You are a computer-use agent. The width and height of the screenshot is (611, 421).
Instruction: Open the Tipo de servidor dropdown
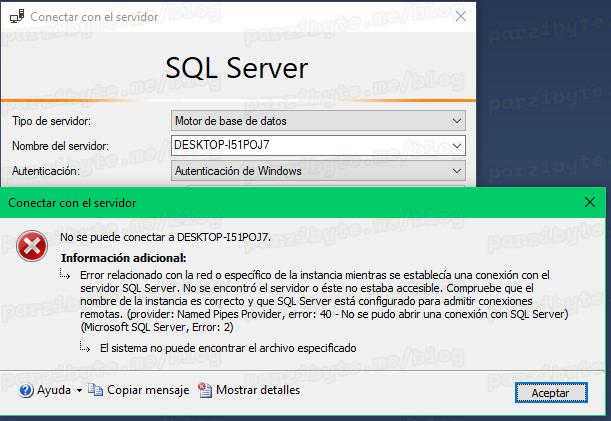pyautogui.click(x=457, y=121)
